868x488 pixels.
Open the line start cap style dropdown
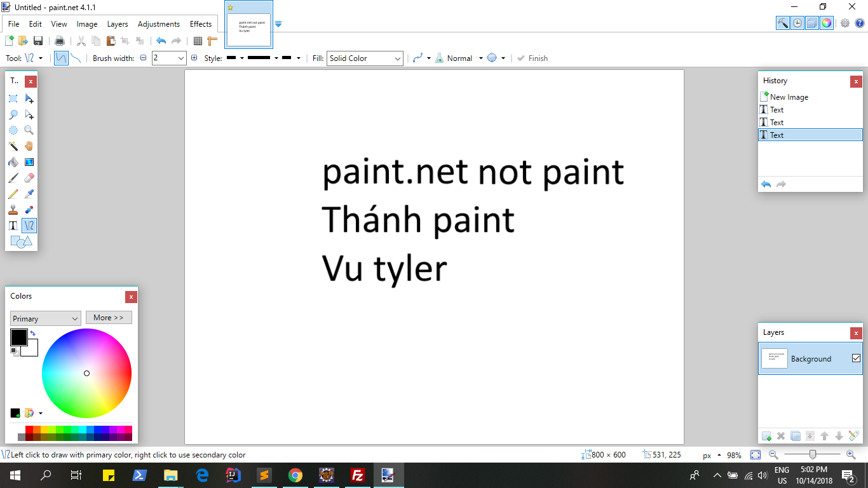(235, 58)
